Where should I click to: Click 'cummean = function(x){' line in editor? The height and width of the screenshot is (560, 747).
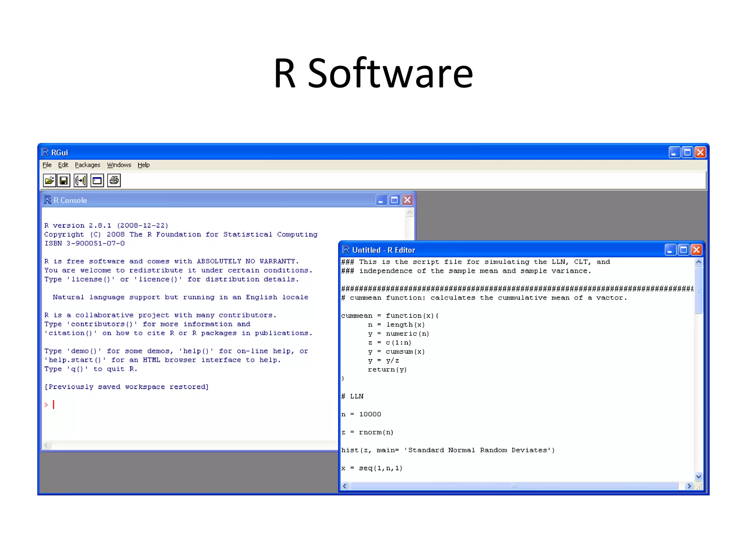(x=390, y=316)
